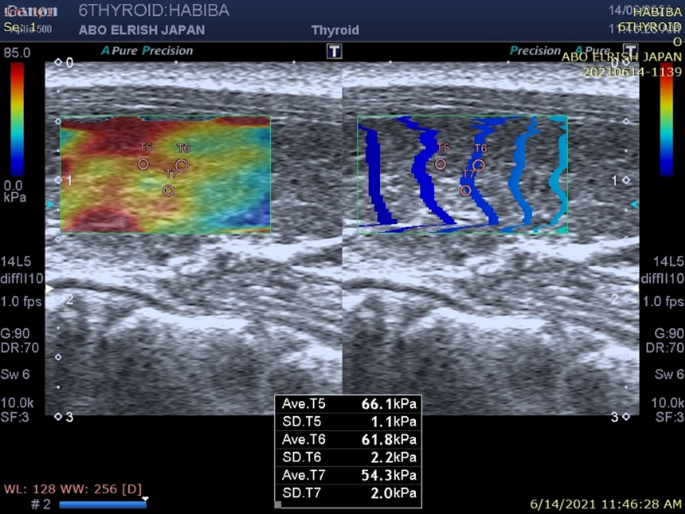Select ROI circle T6 on the color elastogram
Screen dimensions: 685x514
[182, 165]
